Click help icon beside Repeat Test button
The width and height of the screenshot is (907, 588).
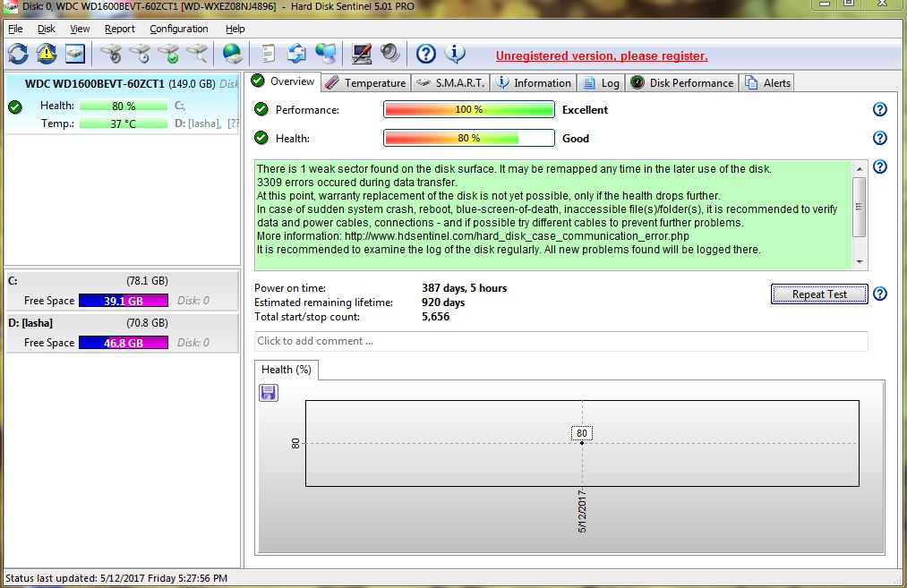[x=879, y=294]
